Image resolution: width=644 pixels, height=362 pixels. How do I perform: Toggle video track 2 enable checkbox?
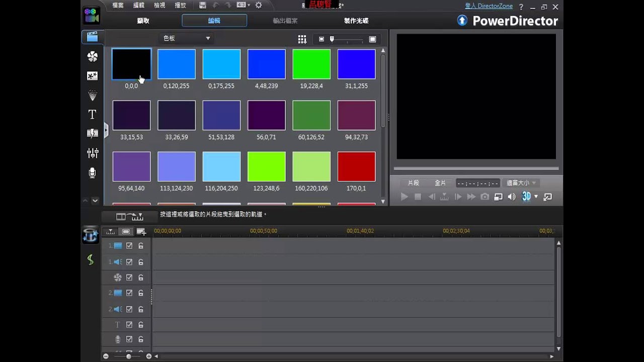click(129, 293)
